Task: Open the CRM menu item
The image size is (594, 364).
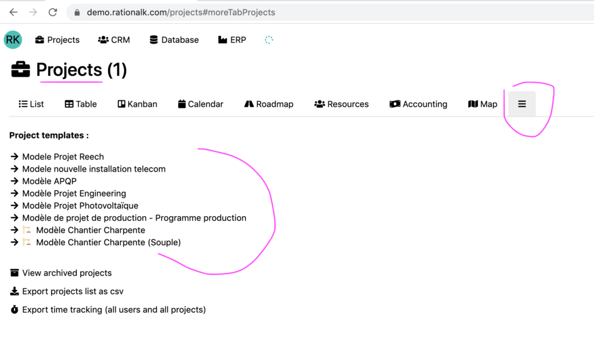Action: [114, 39]
